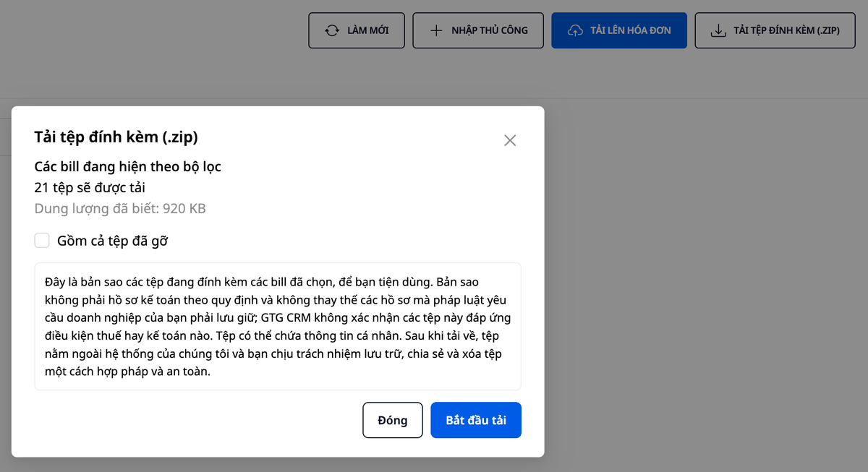Click the disclaimer paragraph starting Đây là bản sao

278,327
